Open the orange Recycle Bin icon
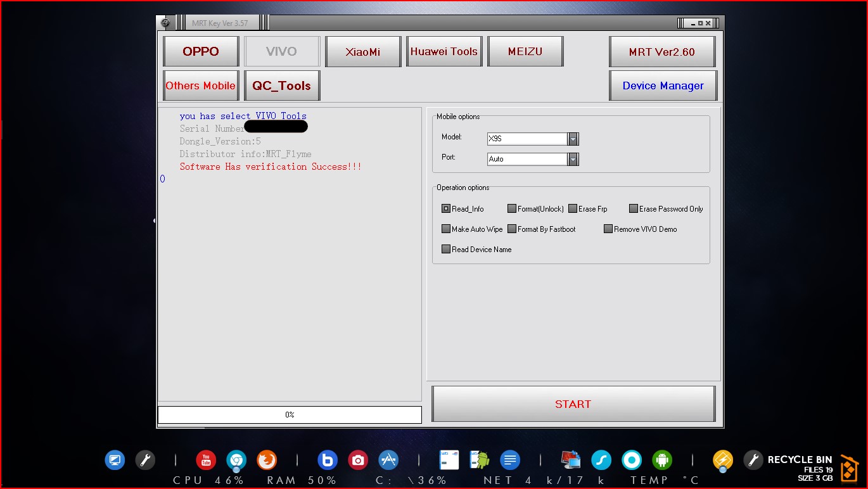 point(849,467)
